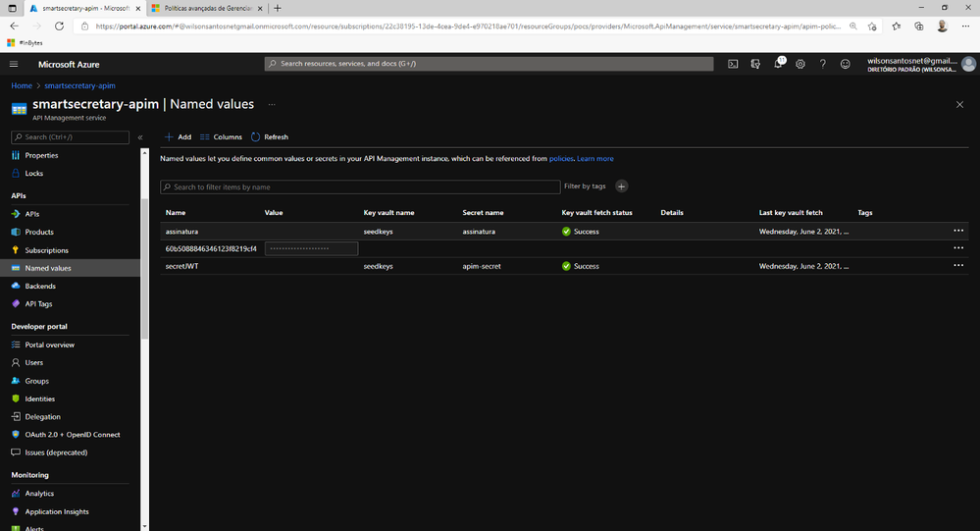Viewport: 980px width, 531px height.
Task: Open context menu for assinatura row
Action: click(958, 231)
